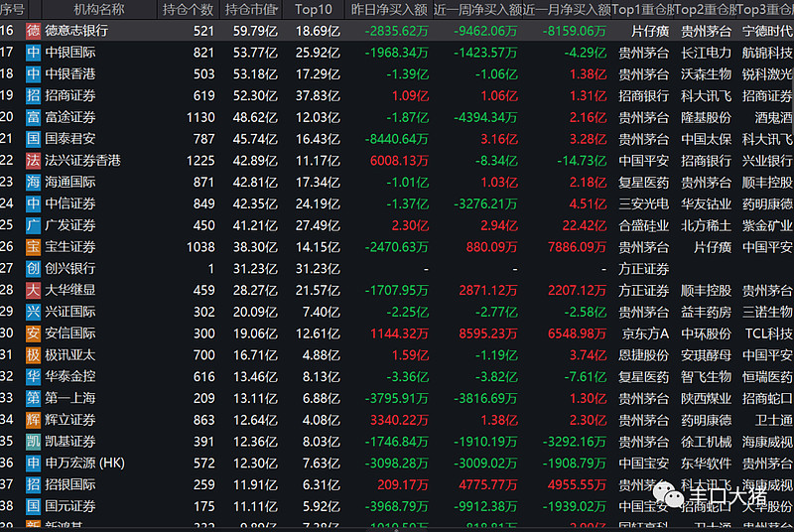
Task: Open 三安光电 in the 中信证券 row
Action: 643,204
